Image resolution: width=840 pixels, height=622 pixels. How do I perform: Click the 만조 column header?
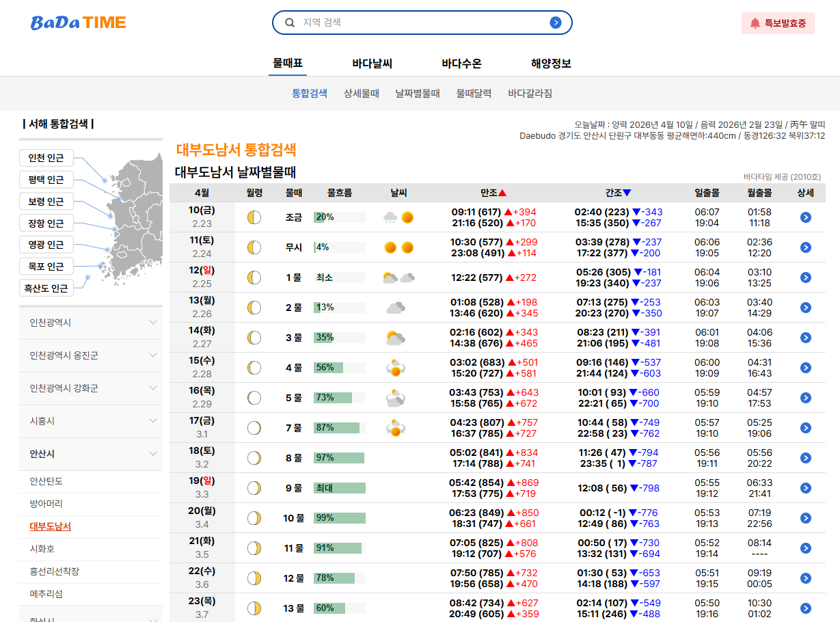pos(493,193)
